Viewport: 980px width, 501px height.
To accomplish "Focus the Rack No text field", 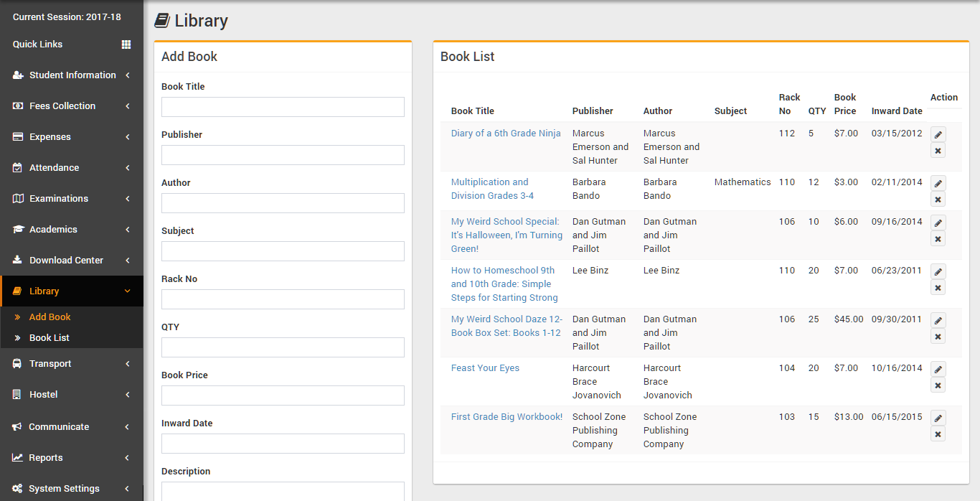I will (283, 299).
